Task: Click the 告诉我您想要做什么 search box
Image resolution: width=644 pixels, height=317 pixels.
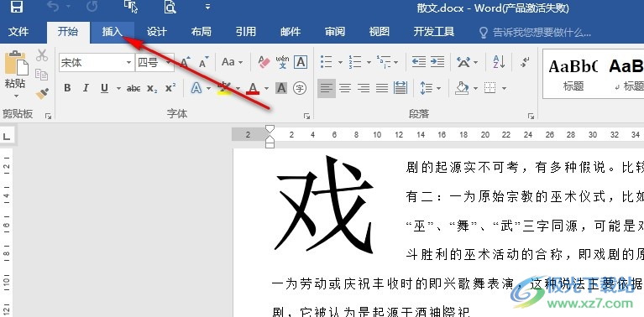Action: [x=535, y=33]
